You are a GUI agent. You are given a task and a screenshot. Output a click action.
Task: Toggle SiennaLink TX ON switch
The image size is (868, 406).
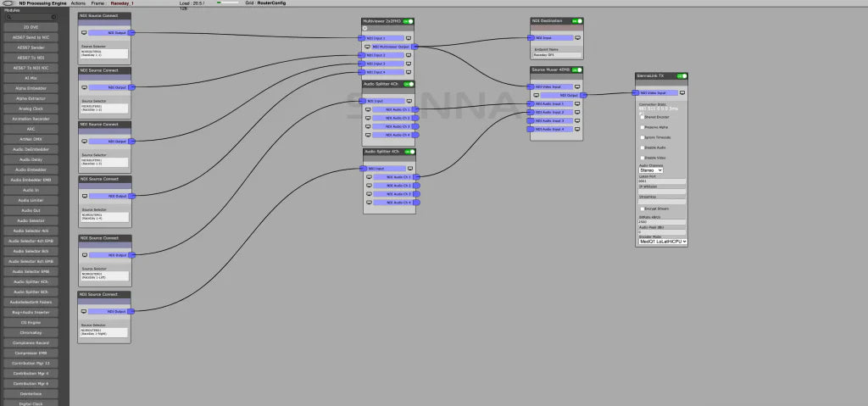point(682,76)
